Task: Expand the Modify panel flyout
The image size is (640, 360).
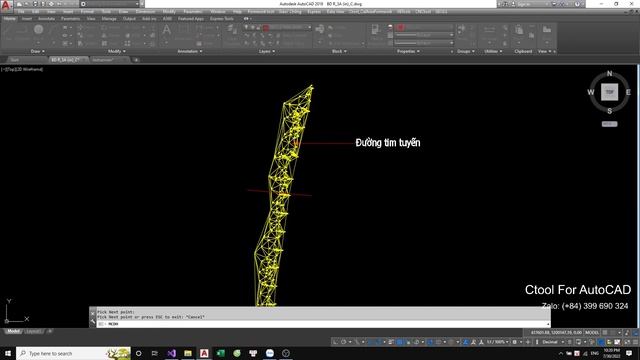Action: point(116,51)
